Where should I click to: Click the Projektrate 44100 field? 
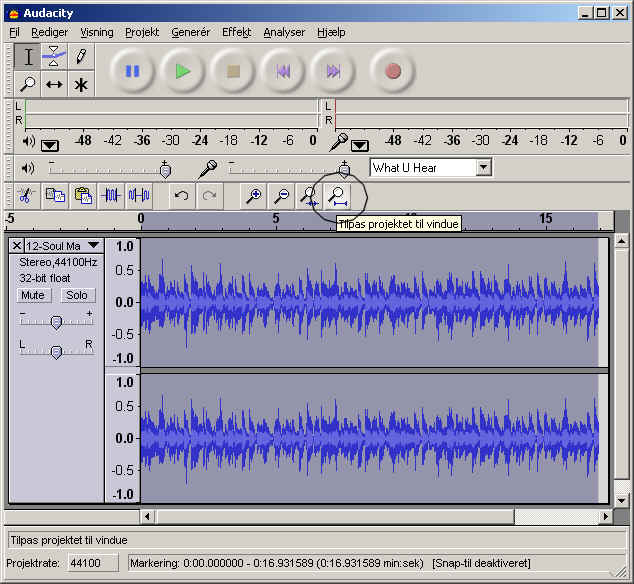pos(84,563)
